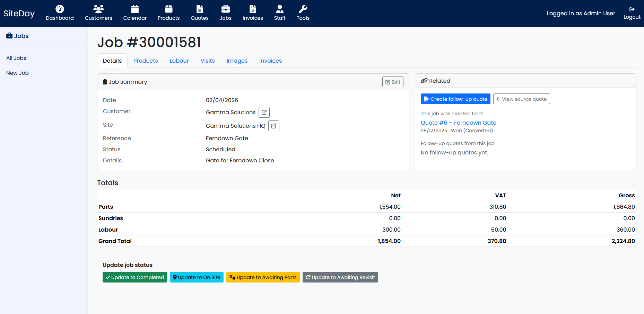Click the 28/12/2025 Won (Converted) text

[457, 131]
